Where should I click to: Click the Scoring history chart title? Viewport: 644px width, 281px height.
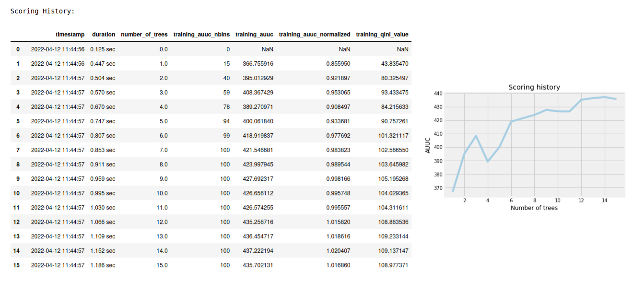[534, 87]
